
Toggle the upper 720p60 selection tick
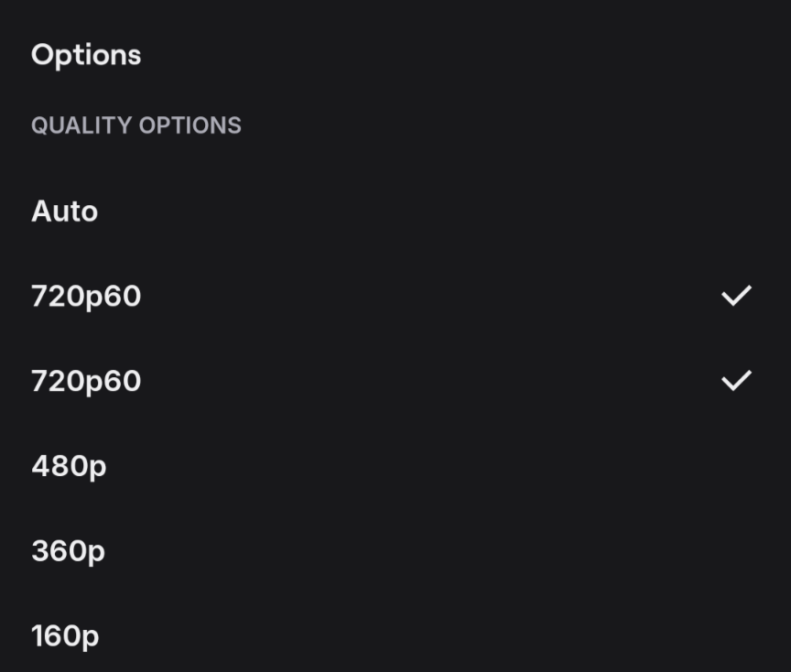pyautogui.click(x=736, y=296)
